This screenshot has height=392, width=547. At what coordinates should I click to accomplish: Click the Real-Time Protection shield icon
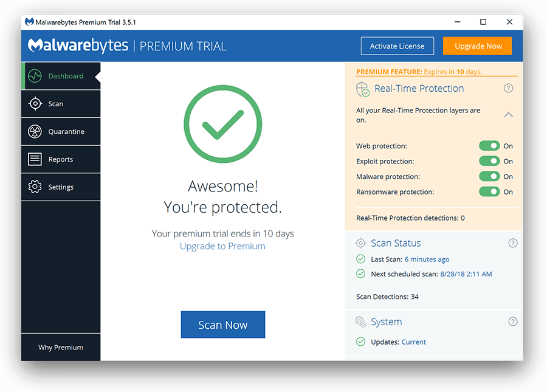tap(363, 89)
